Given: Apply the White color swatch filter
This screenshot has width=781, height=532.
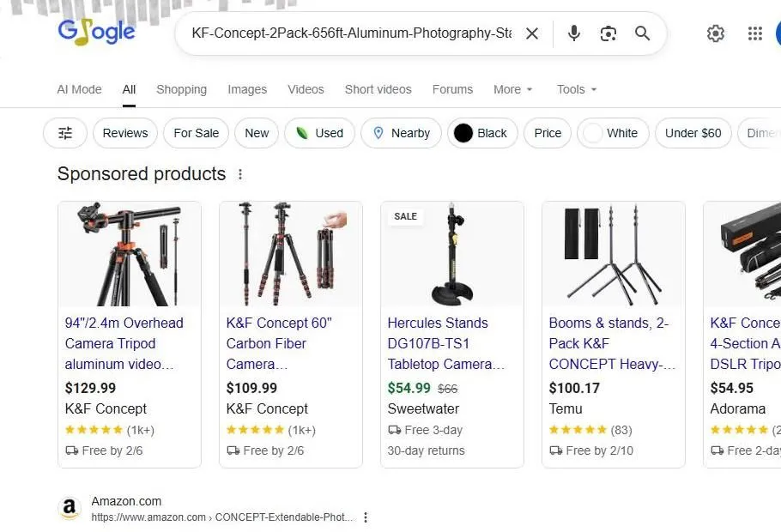Looking at the screenshot, I should (x=613, y=133).
